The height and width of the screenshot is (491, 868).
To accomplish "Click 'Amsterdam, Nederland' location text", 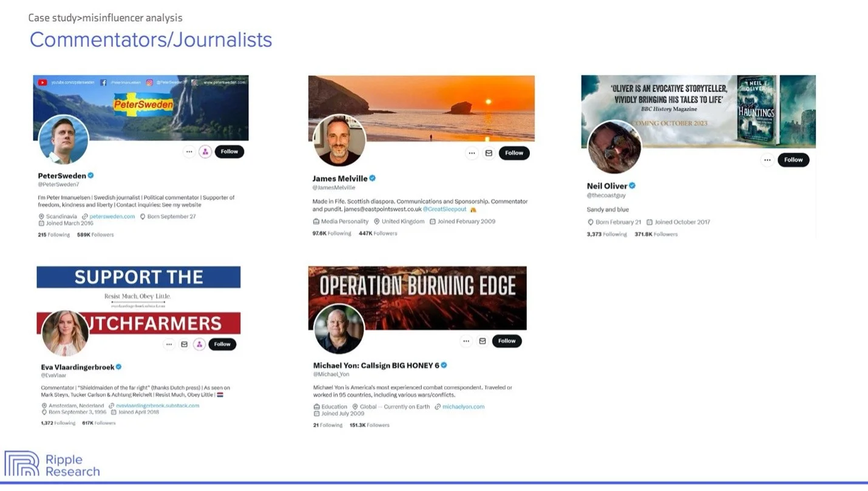I will [x=76, y=405].
